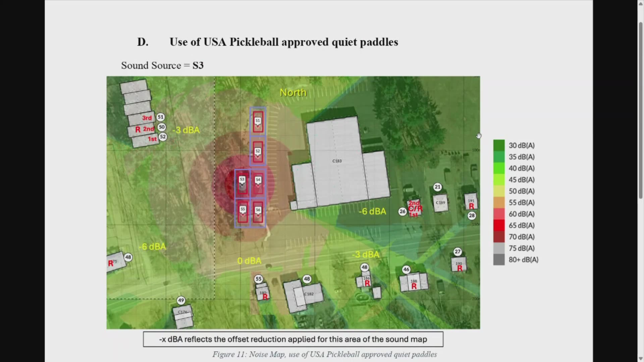Click the scrollbar up arrow
Viewport: 644px width, 362px height.
[x=641, y=4]
